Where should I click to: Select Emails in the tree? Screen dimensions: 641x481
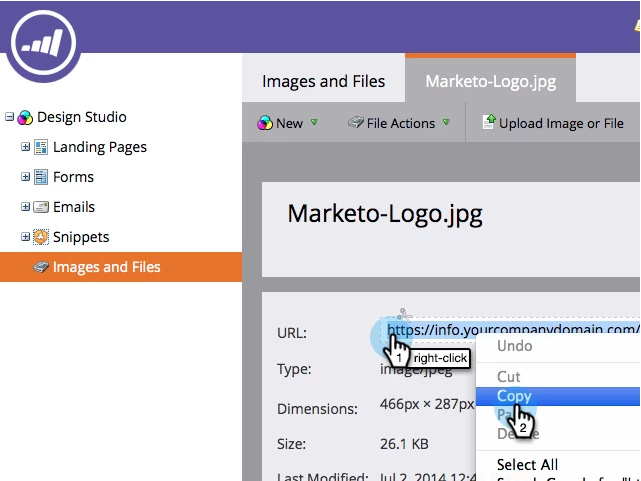pyautogui.click(x=74, y=207)
